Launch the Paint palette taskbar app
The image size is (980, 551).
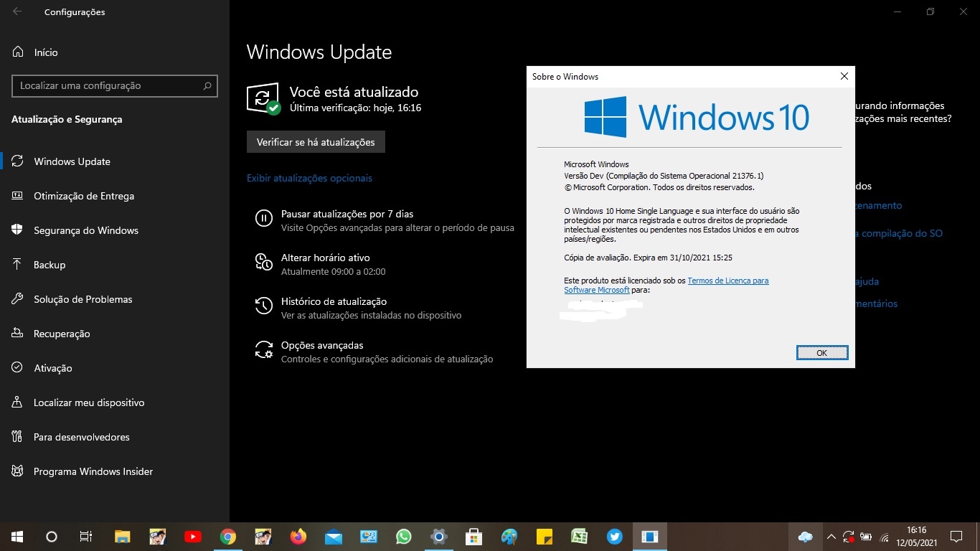(x=509, y=537)
